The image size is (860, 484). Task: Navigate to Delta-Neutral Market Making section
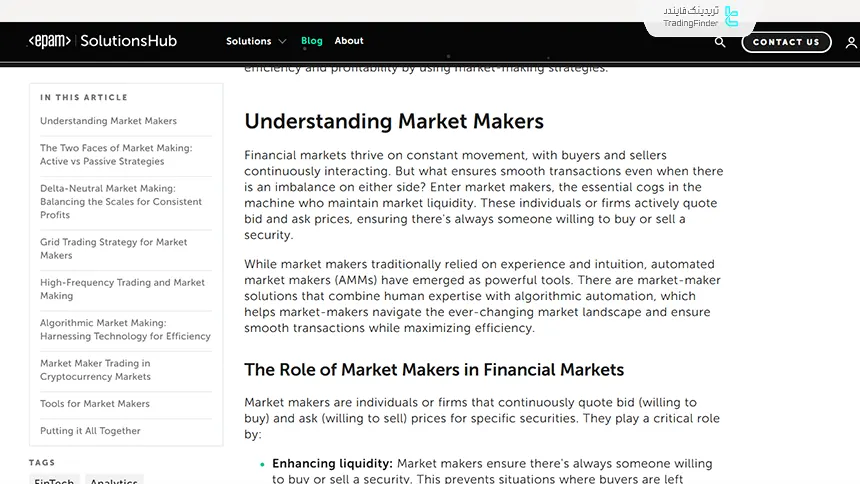[x=121, y=201]
